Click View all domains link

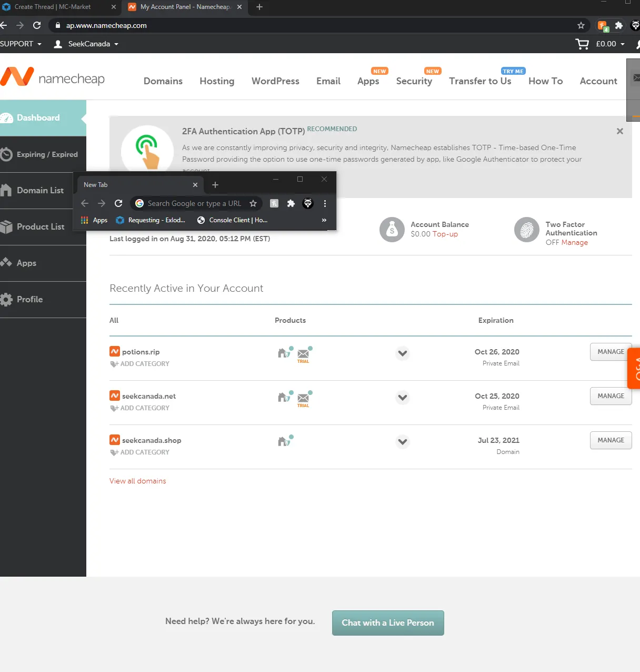tap(138, 481)
